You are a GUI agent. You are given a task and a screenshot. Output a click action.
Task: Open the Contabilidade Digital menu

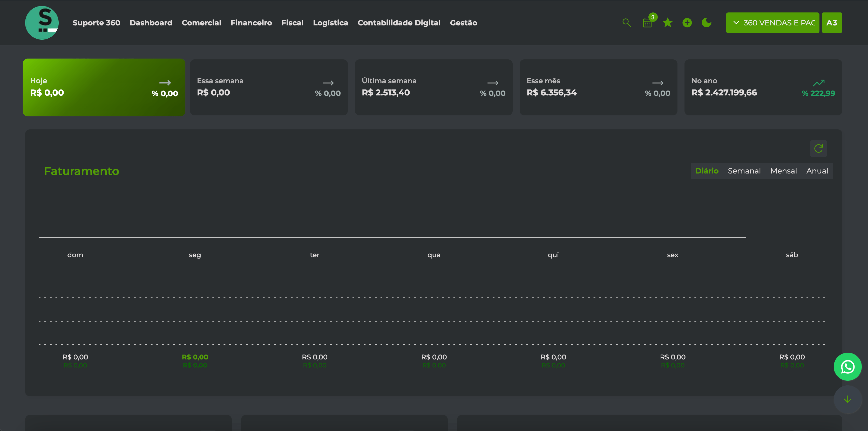pyautogui.click(x=399, y=23)
